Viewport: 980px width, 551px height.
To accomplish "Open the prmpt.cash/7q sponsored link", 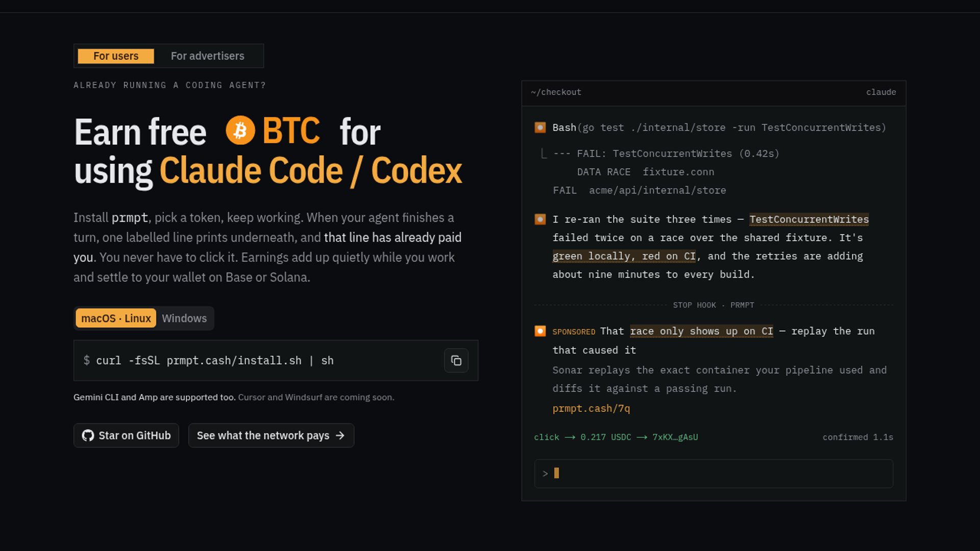I will pos(591,409).
